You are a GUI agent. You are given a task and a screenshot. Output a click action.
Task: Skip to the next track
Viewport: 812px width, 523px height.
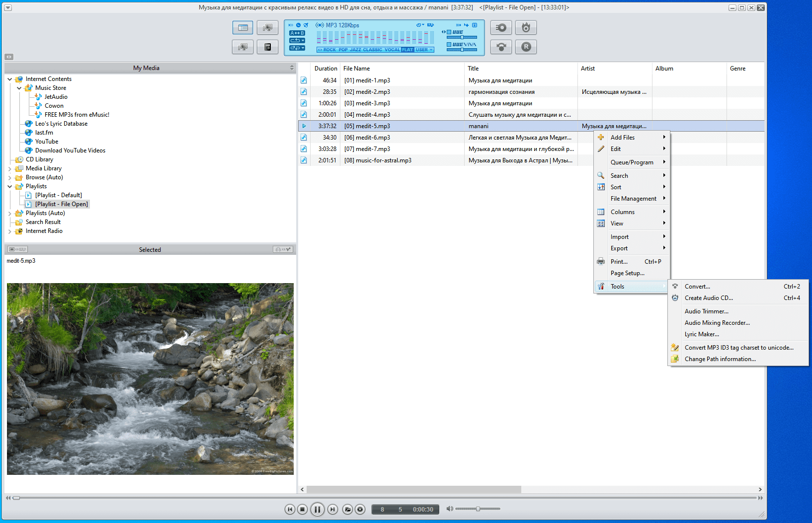coord(332,509)
